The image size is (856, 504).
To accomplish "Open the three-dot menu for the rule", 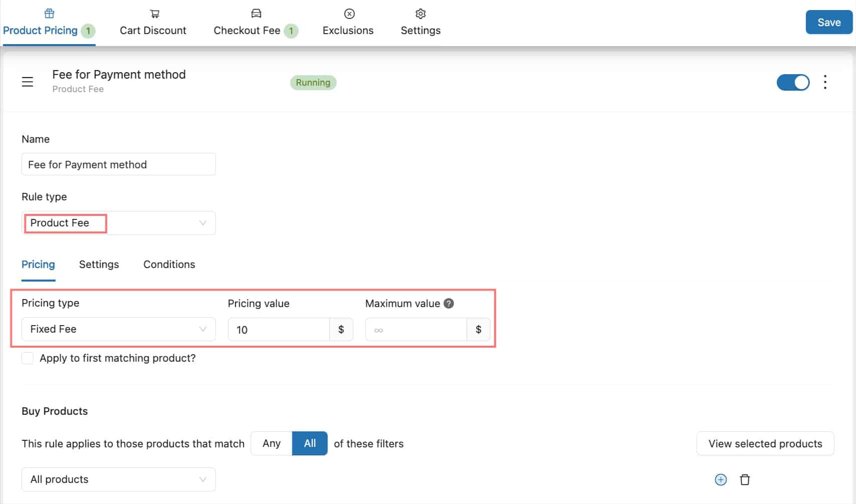I will [824, 82].
